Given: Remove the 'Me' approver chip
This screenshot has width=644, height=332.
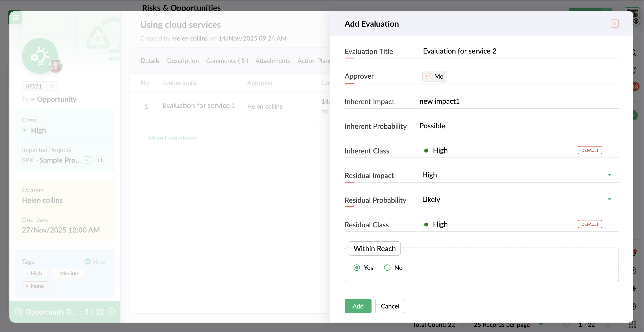Looking at the screenshot, I should pos(429,76).
